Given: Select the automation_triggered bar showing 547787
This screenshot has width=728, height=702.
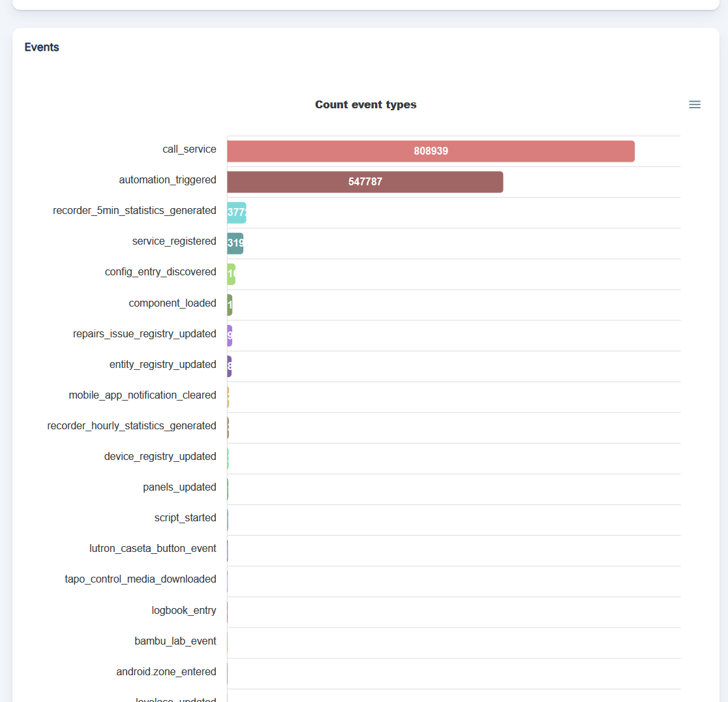Looking at the screenshot, I should click(365, 182).
